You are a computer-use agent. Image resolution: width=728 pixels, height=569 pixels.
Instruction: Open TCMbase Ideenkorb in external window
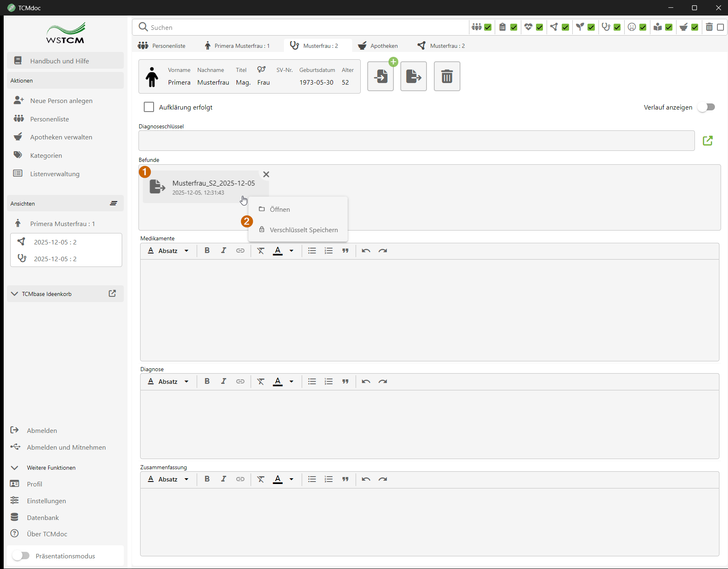112,293
